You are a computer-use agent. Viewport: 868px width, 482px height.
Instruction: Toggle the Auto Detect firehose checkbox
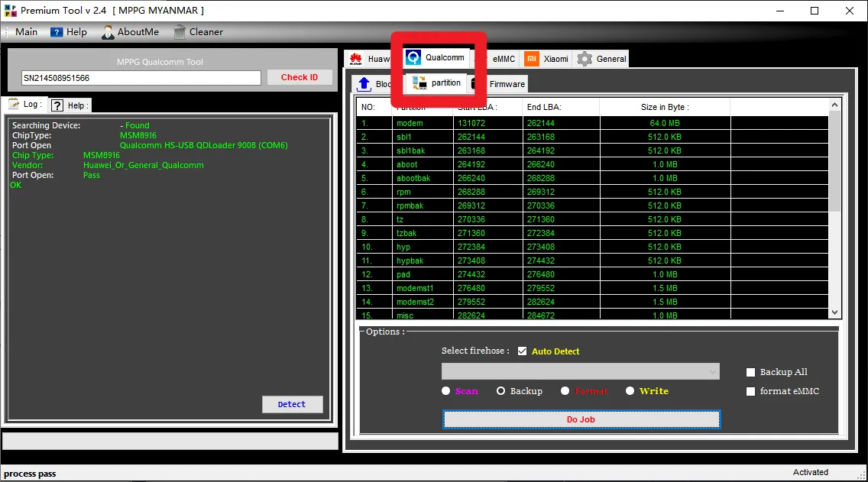(522, 351)
